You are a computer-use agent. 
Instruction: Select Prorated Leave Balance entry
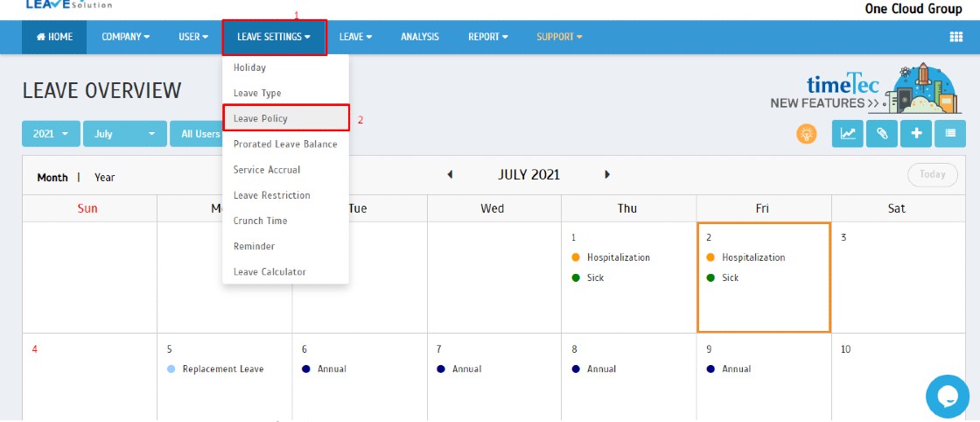[285, 144]
